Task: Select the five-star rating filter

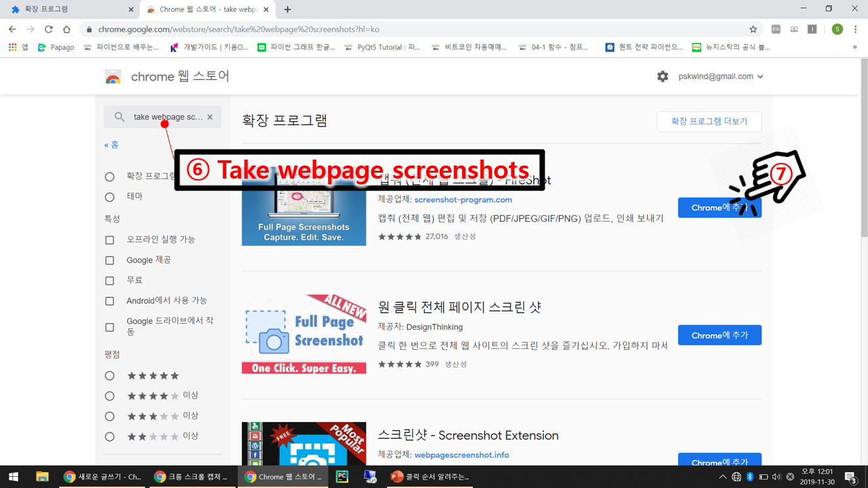Action: pos(110,376)
